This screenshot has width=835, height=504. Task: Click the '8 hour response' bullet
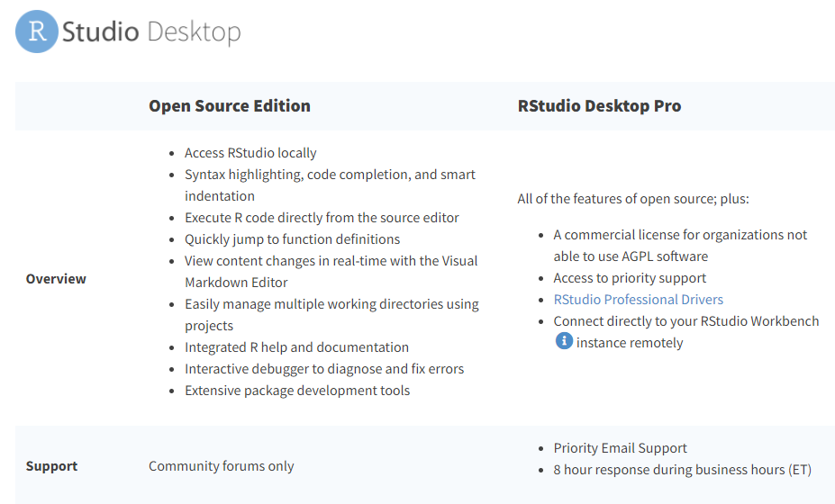[x=682, y=470]
